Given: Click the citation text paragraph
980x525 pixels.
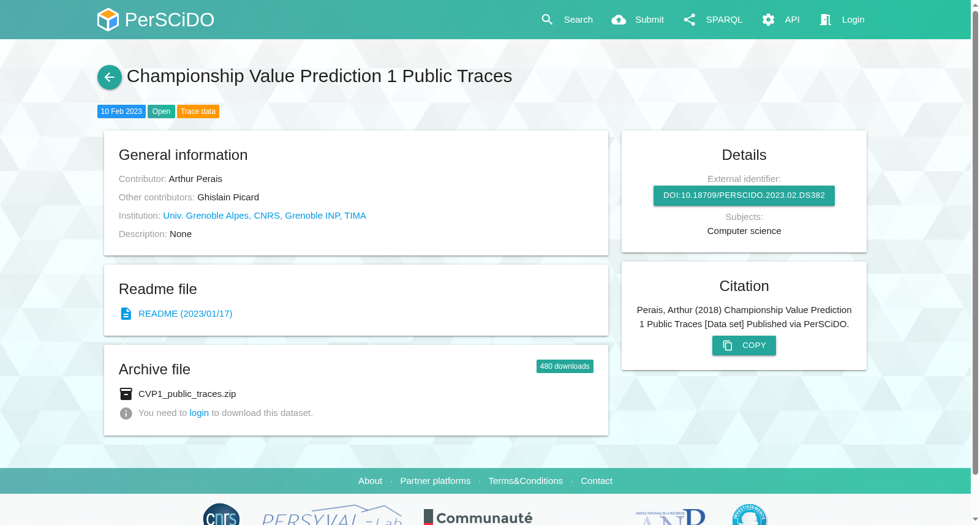Looking at the screenshot, I should [744, 317].
